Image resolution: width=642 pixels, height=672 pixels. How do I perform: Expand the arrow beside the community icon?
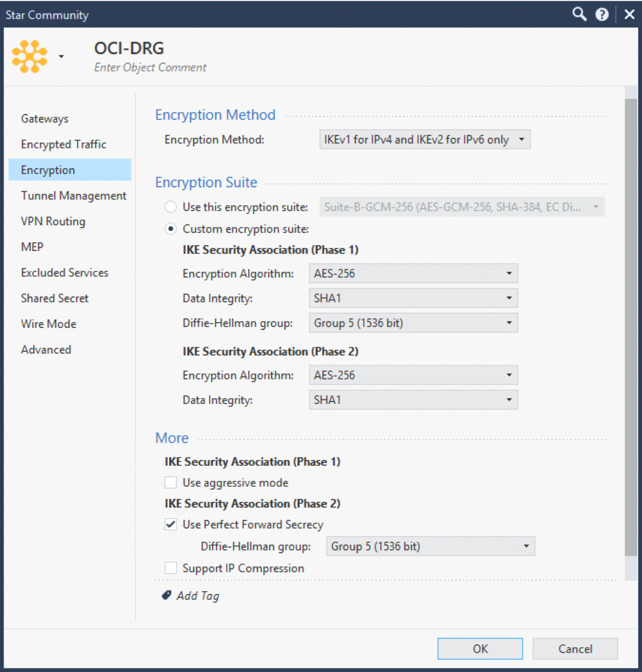point(61,57)
